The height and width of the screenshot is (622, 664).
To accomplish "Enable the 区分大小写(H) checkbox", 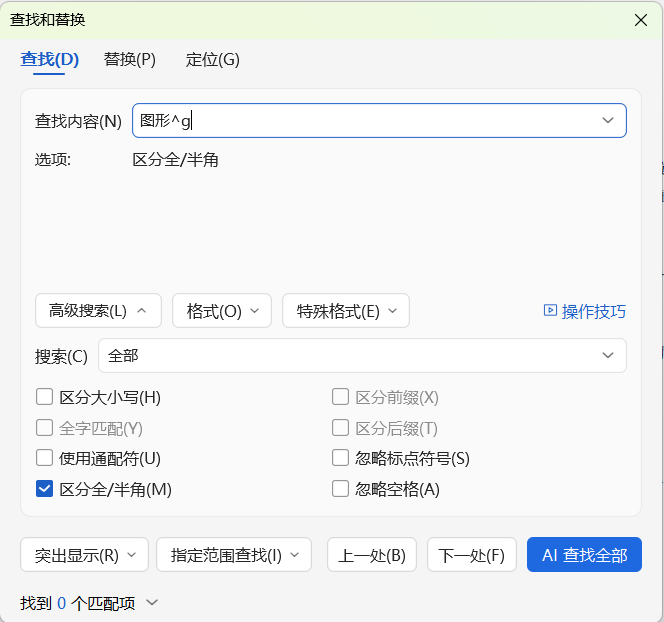I will pos(44,397).
